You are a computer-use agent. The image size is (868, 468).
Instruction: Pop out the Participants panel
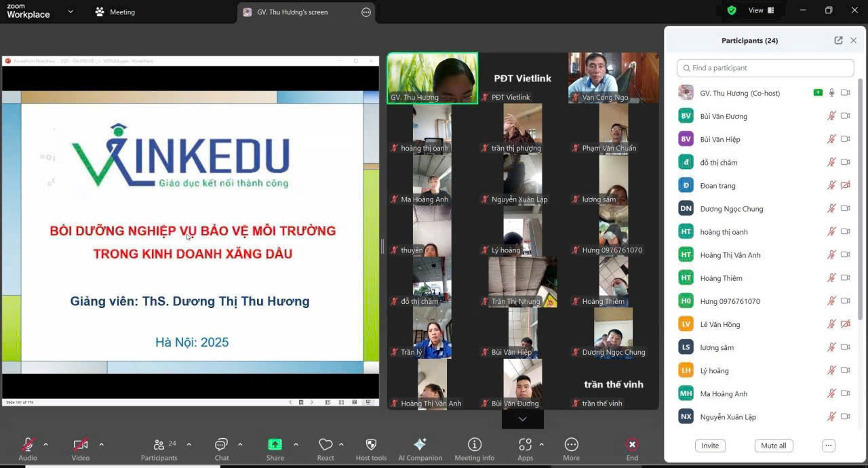click(838, 41)
